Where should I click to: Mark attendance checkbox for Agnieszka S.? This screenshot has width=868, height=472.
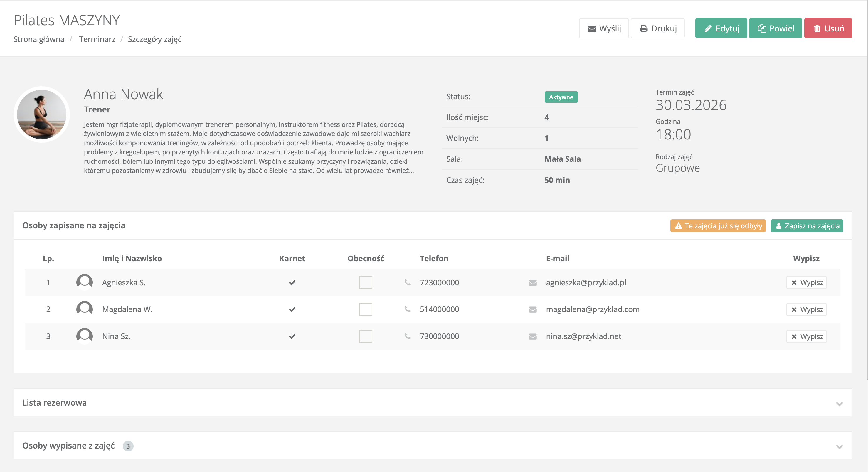(366, 282)
